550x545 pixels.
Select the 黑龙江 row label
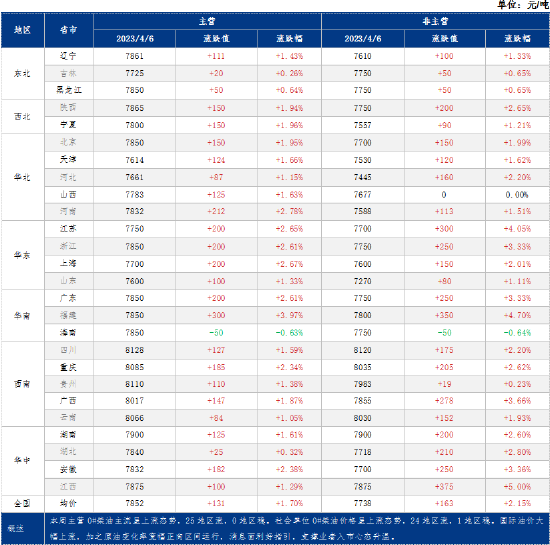point(68,90)
